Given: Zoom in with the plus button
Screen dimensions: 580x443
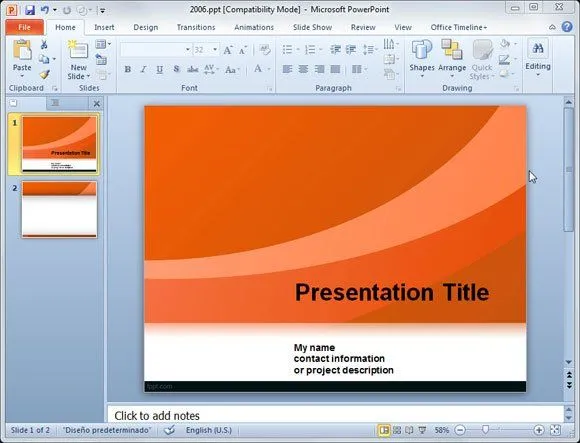Looking at the screenshot, I should pos(539,430).
